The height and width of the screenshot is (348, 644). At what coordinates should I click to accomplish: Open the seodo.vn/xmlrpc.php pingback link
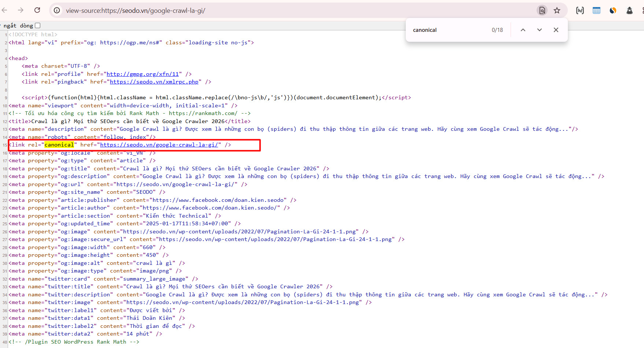(154, 82)
